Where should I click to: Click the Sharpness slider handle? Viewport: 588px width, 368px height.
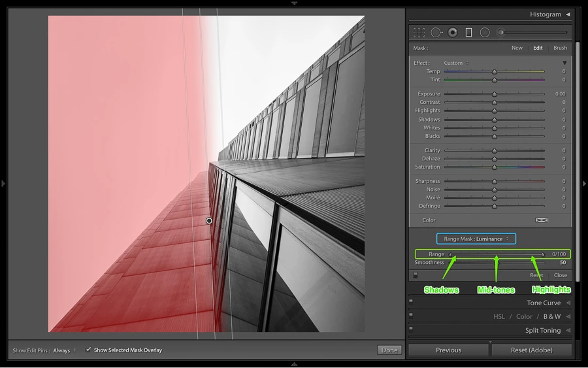(x=495, y=181)
